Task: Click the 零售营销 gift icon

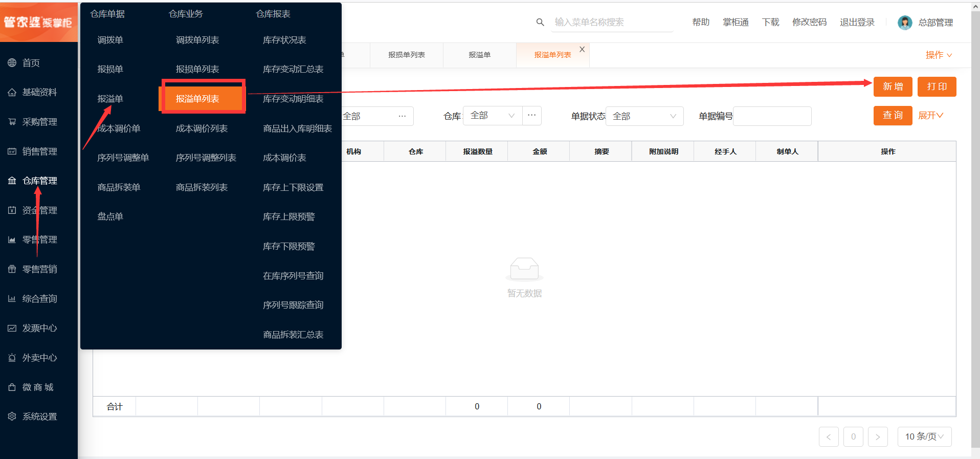Action: tap(12, 269)
